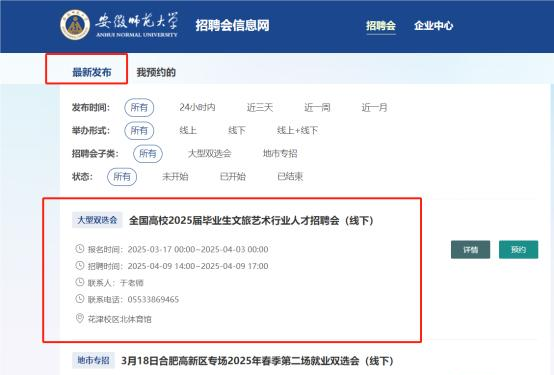Open 3月18日合肥高新区专场 fair title
This screenshot has height=375, width=554.
(x=258, y=361)
